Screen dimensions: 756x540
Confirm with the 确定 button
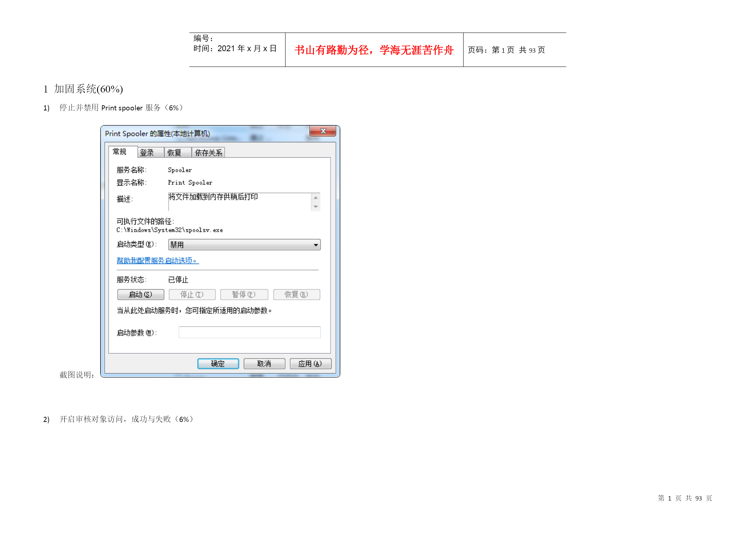(218, 363)
